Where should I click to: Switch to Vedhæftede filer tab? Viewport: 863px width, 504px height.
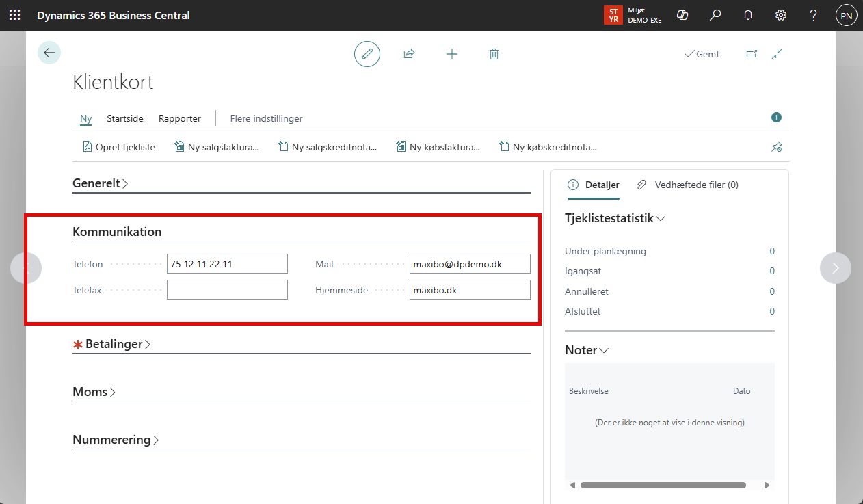pyautogui.click(x=688, y=185)
